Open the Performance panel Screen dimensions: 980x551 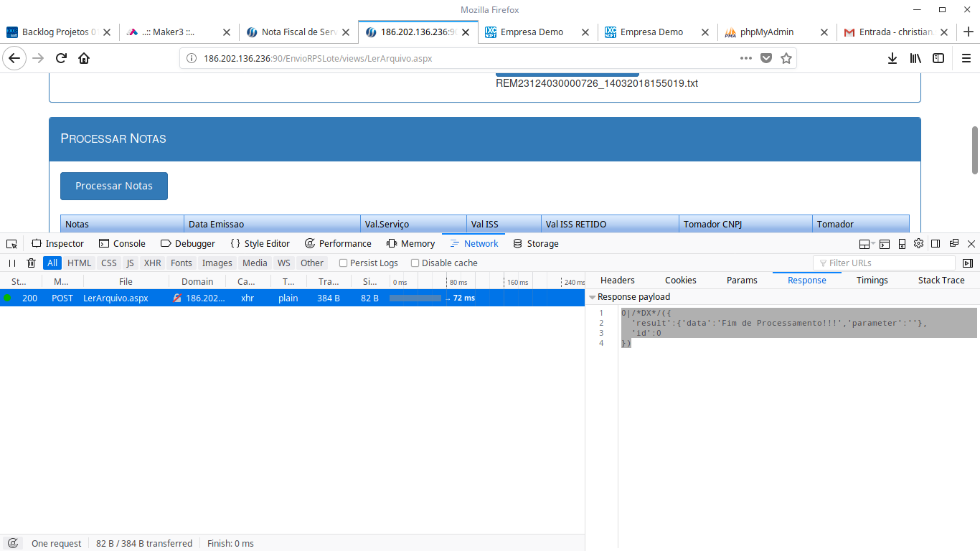click(x=338, y=243)
